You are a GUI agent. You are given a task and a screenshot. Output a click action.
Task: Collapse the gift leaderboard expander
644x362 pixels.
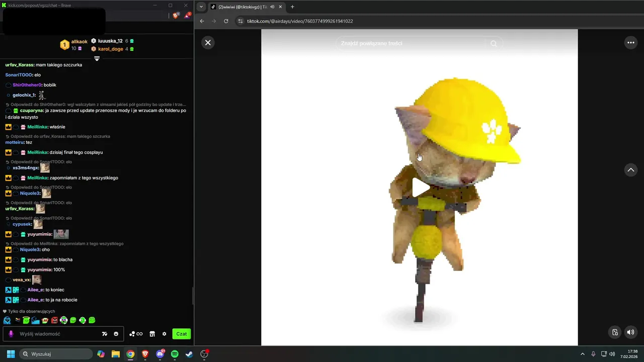coord(97,58)
